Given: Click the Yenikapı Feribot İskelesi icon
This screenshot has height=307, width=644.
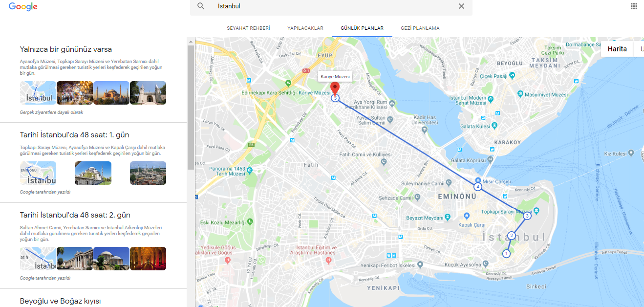Looking at the screenshot, I should [x=420, y=264].
